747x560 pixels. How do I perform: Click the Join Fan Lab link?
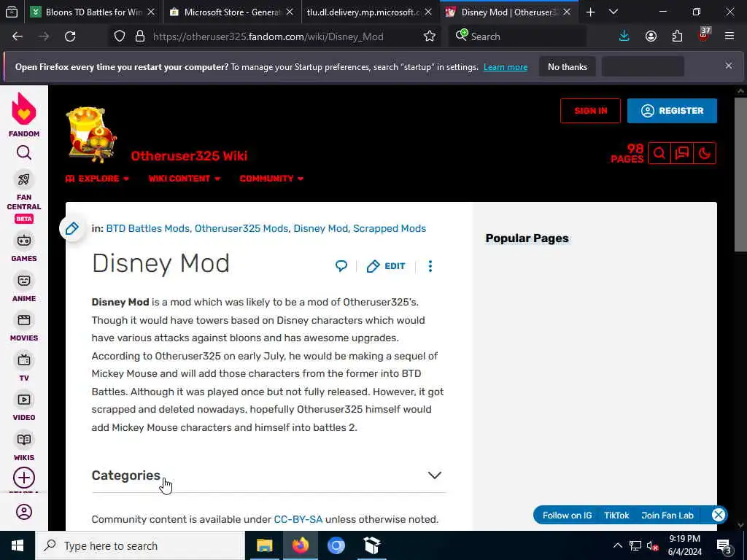click(x=667, y=516)
